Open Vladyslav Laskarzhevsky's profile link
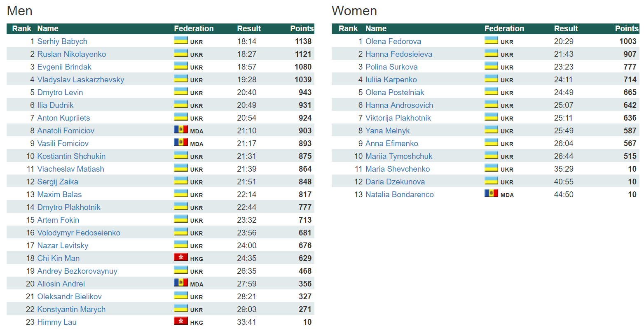This screenshot has height=333, width=644. click(81, 79)
